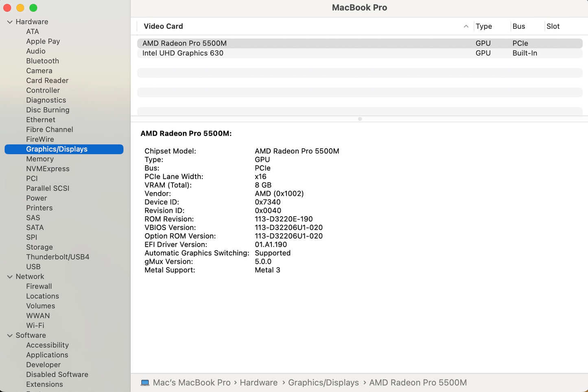Screen dimensions: 588x392
Task: Select Bluetooth in the sidebar
Action: click(42, 61)
